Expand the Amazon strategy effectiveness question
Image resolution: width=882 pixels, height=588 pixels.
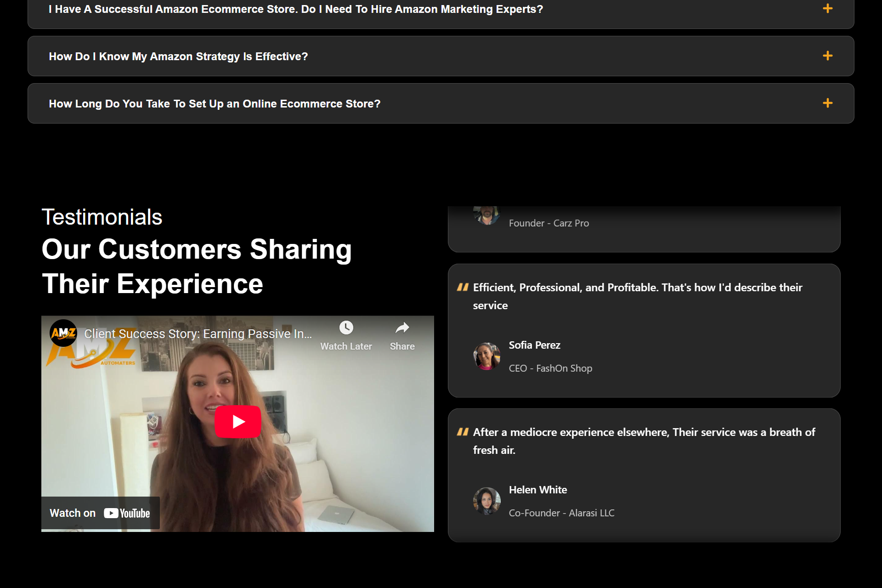[178, 57]
